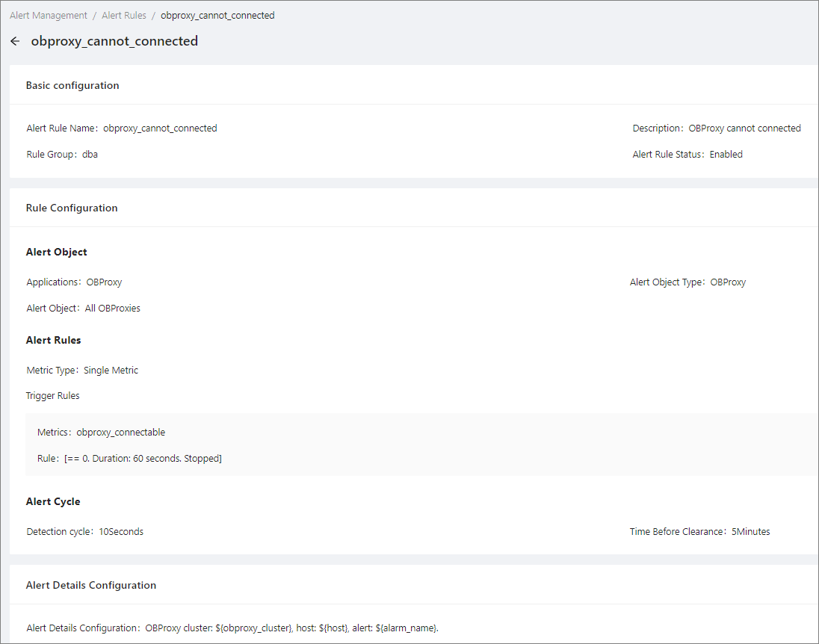Click the obproxy_cannot_connected page title
Screen dimensions: 819x644
coord(114,42)
